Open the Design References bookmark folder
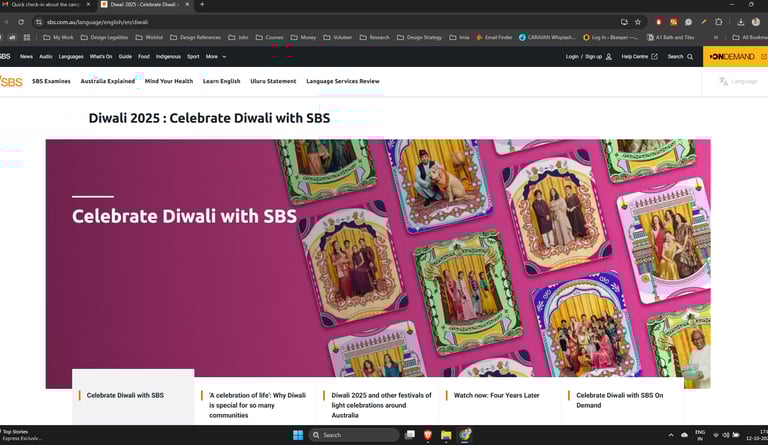This screenshot has height=445, width=768. point(195,37)
